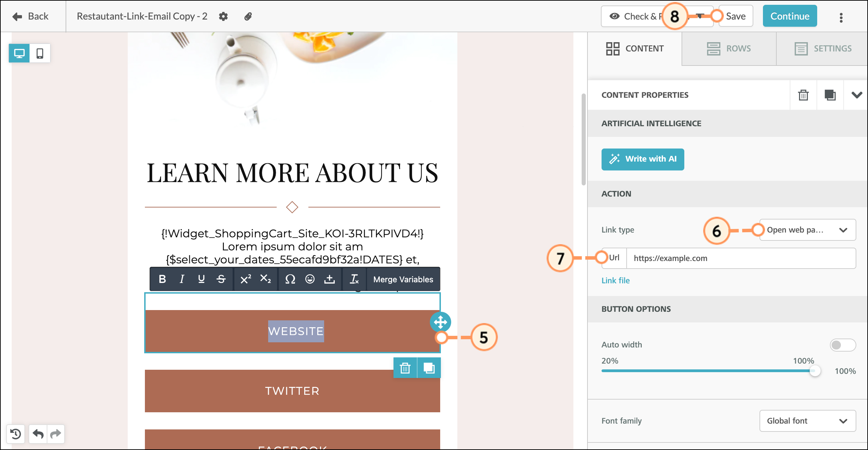Apply italic formatting in text toolbar

182,279
